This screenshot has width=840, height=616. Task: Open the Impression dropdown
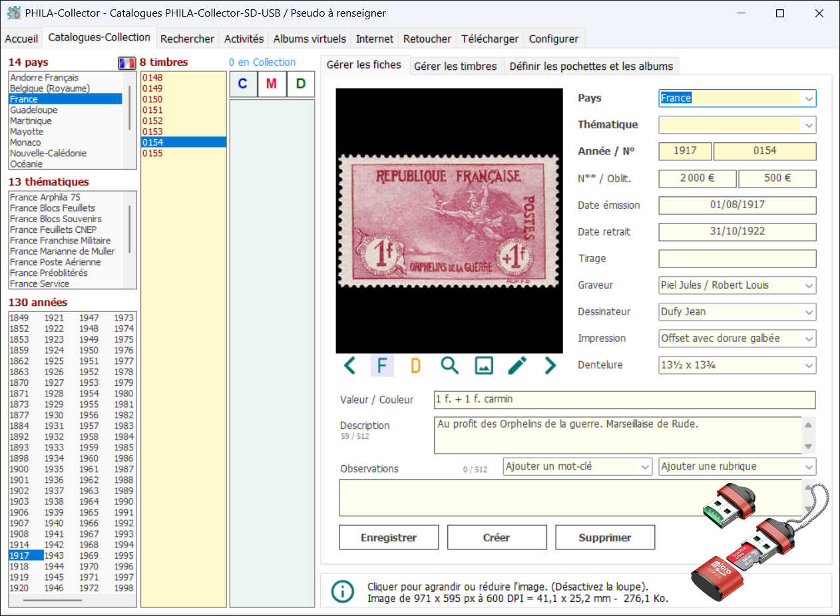coord(809,339)
